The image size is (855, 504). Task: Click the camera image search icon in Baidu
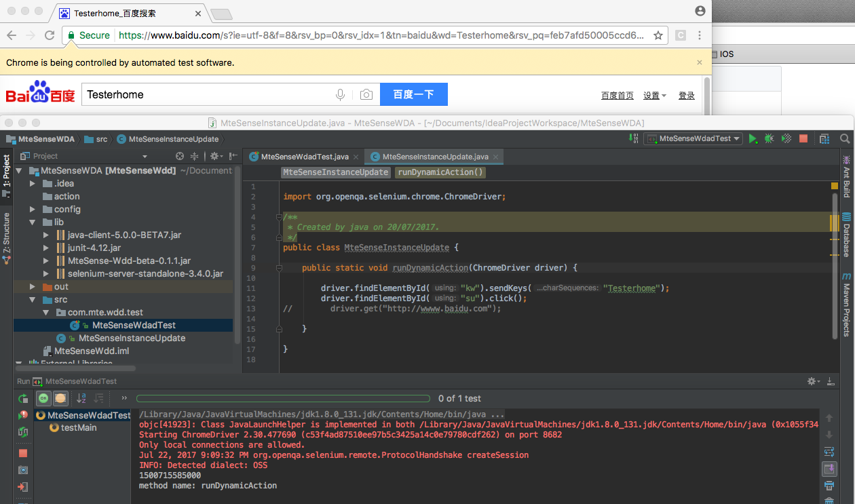point(366,95)
